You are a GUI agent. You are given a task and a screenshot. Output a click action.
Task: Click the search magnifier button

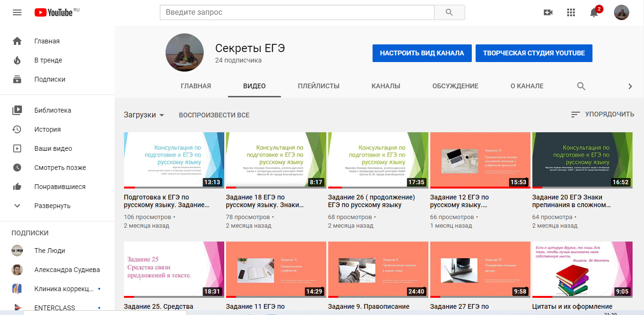(x=449, y=12)
